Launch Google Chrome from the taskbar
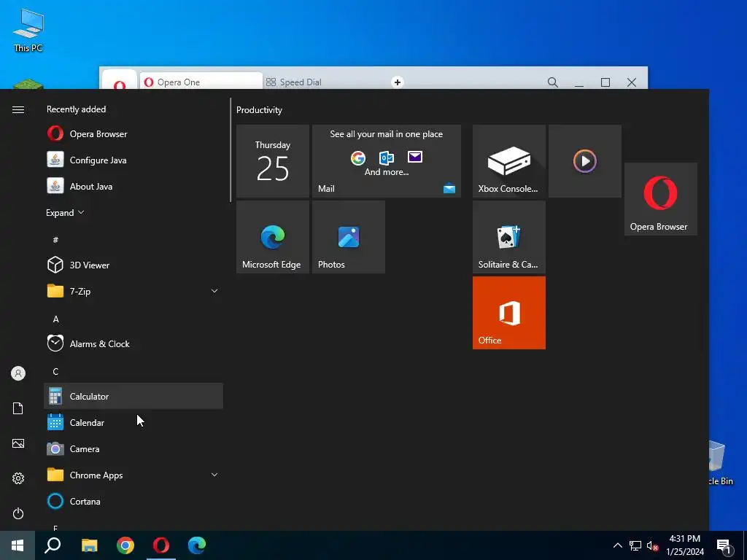Viewport: 747px width, 560px height. (x=125, y=545)
